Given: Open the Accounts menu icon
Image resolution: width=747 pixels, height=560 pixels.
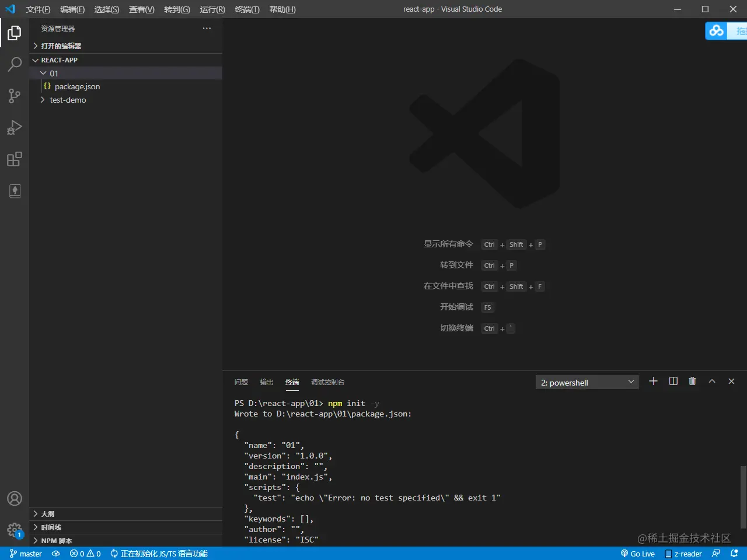Looking at the screenshot, I should [15, 499].
